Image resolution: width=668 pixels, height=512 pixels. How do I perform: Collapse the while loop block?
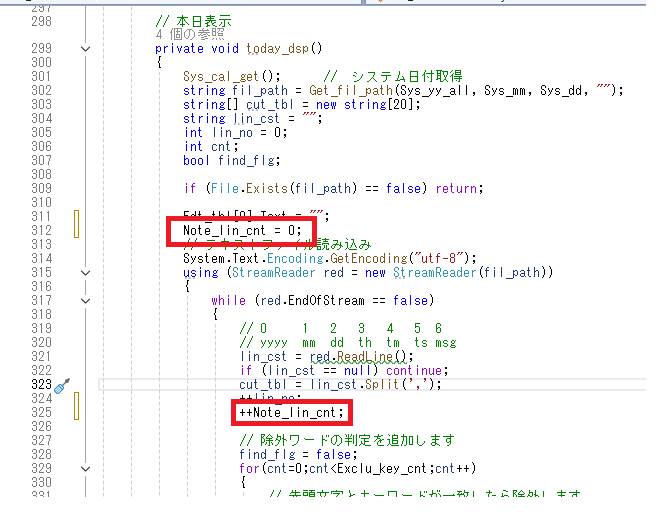[x=86, y=300]
